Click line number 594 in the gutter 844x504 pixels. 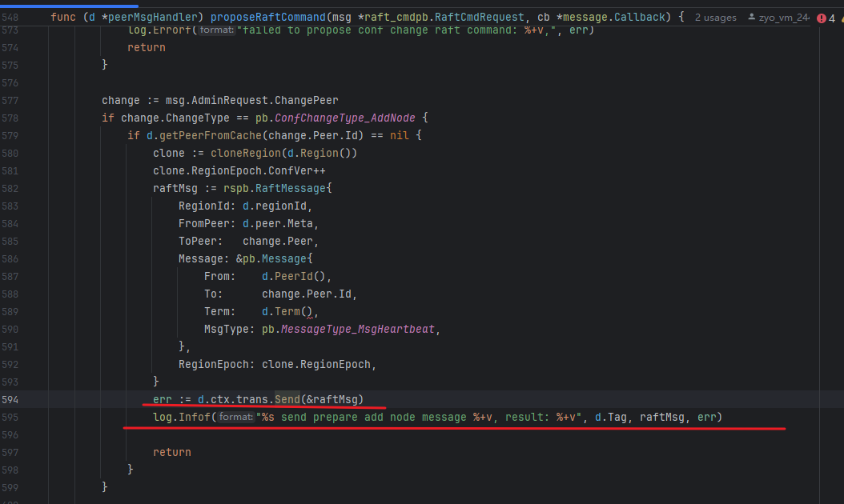pos(10,400)
